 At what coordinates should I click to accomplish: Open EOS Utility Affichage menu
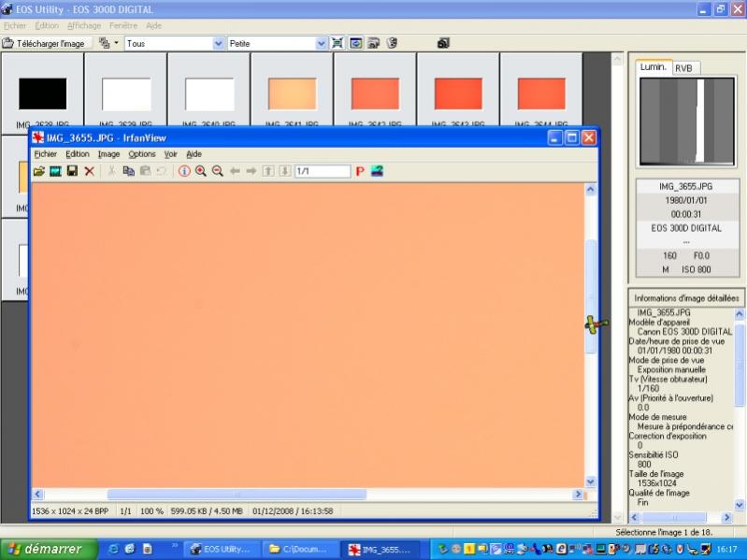click(x=84, y=26)
